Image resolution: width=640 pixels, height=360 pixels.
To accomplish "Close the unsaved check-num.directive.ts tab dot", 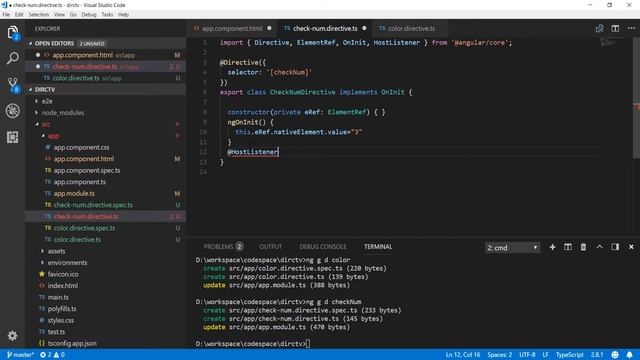I will [x=364, y=28].
